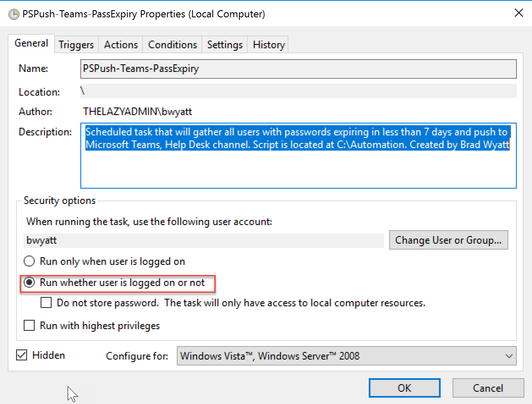Click the Change User or Group button
532x404 pixels.
click(x=448, y=240)
